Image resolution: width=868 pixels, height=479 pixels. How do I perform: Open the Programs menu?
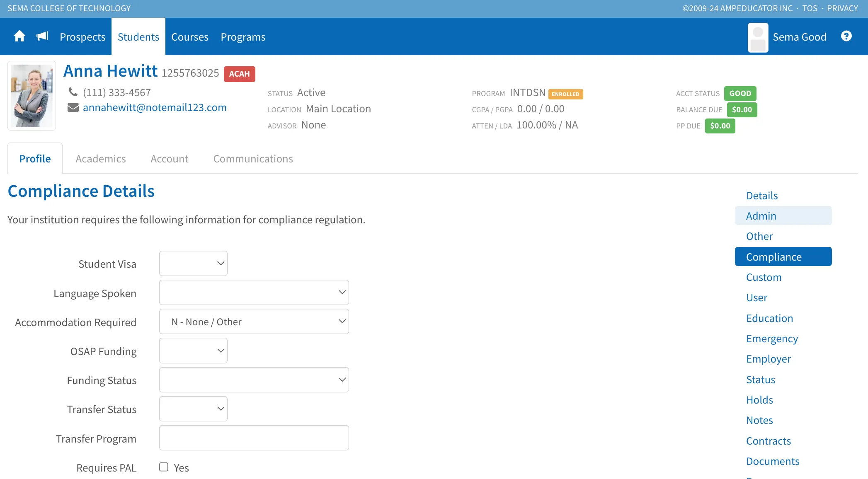click(243, 37)
